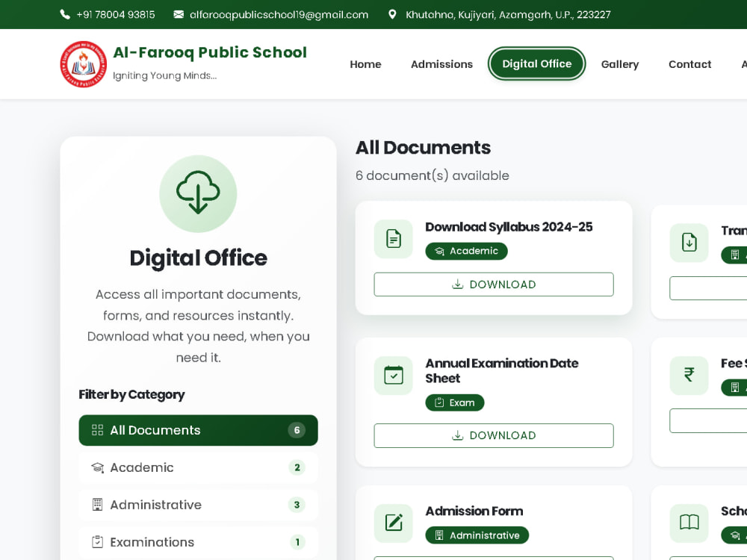This screenshot has width=747, height=560.
Task: Click the document icon on Syllabus card
Action: click(394, 239)
